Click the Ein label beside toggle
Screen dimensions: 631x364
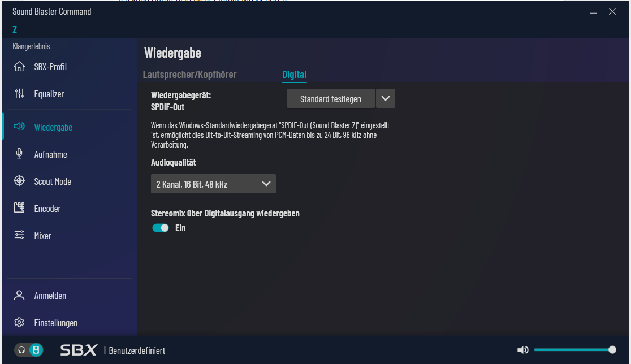tap(180, 228)
